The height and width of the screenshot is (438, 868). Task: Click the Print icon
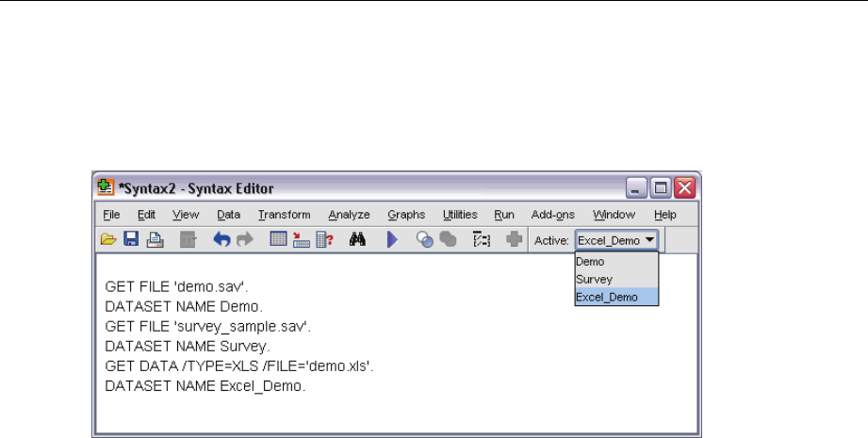[x=155, y=239]
